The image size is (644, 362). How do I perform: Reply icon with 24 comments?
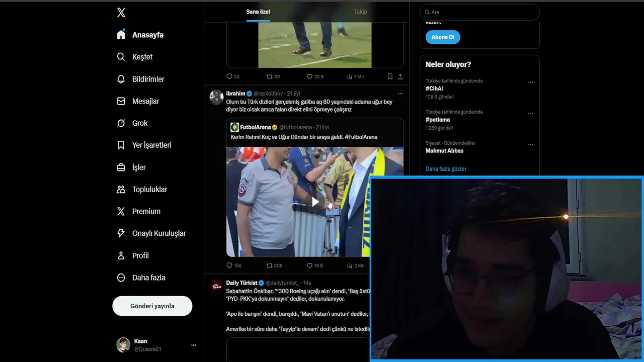[x=229, y=77]
